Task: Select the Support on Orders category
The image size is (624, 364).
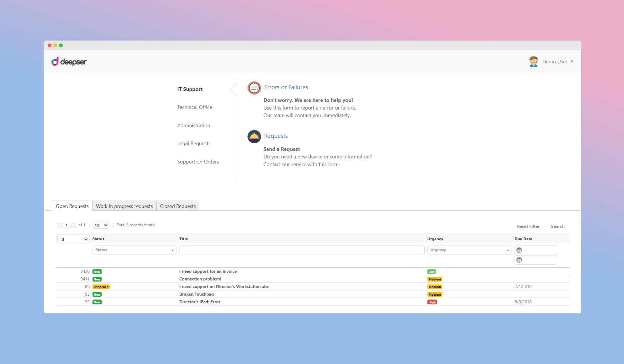Action: (198, 162)
